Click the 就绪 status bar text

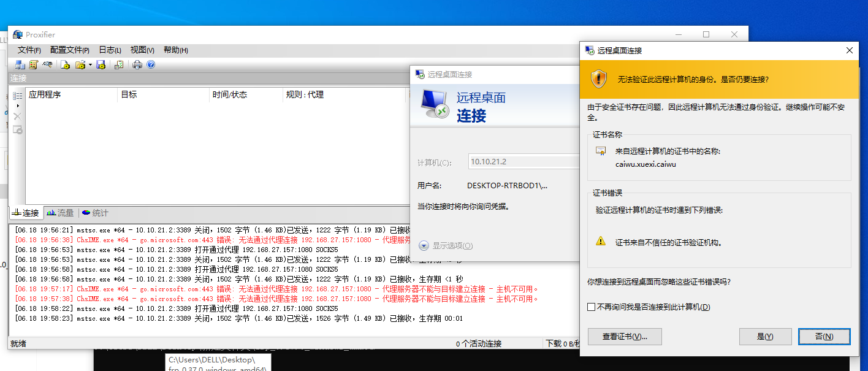coord(18,344)
